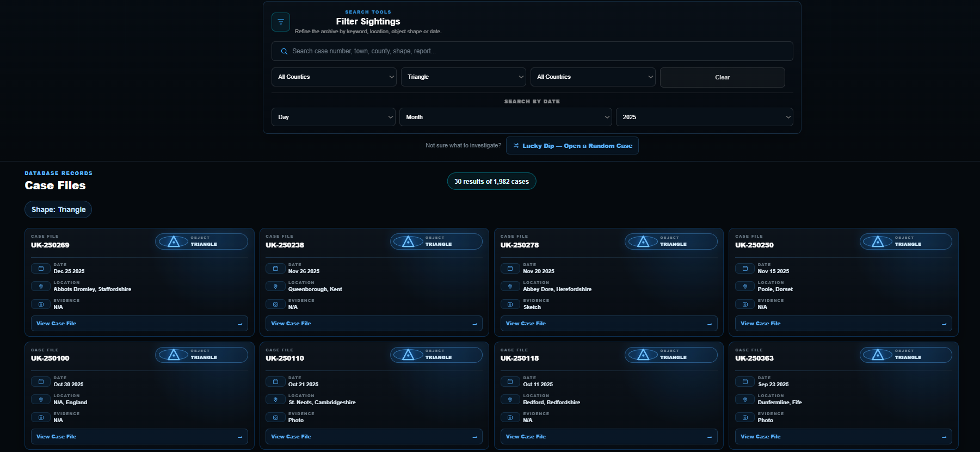Click the Case Files heading
980x452 pixels.
coord(55,185)
